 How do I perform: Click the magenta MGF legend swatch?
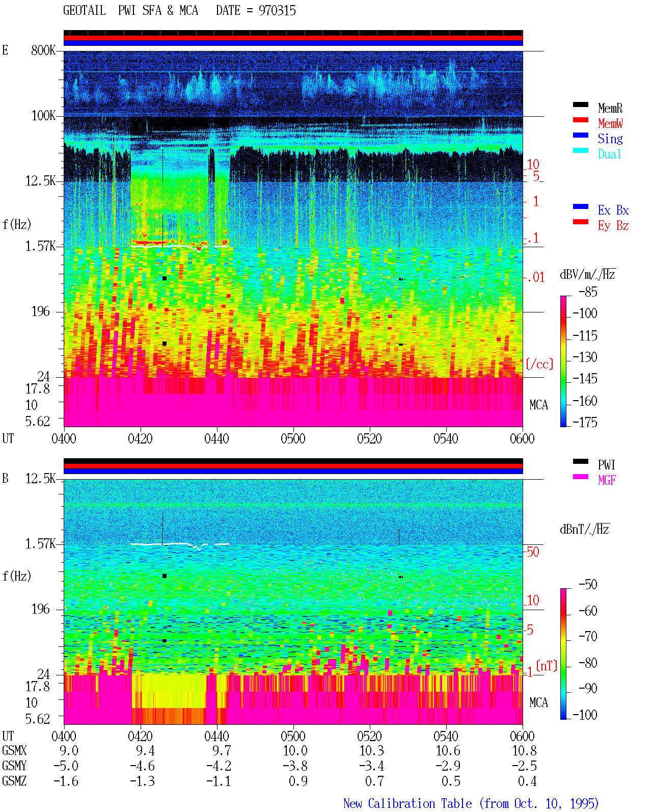(580, 477)
